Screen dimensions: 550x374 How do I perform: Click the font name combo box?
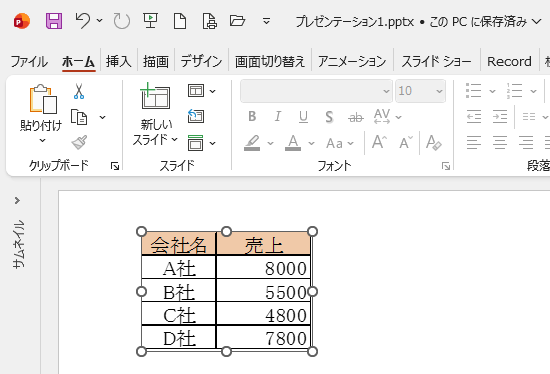click(x=316, y=91)
